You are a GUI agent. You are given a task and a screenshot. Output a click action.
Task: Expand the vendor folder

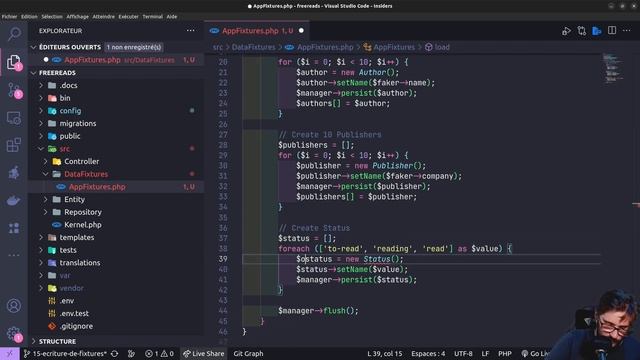tap(41, 288)
